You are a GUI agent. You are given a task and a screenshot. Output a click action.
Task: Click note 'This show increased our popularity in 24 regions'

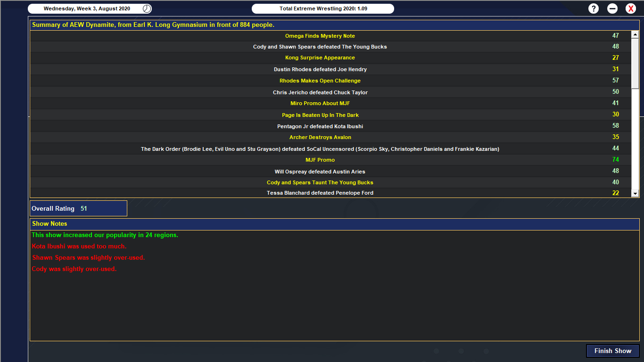pyautogui.click(x=105, y=235)
